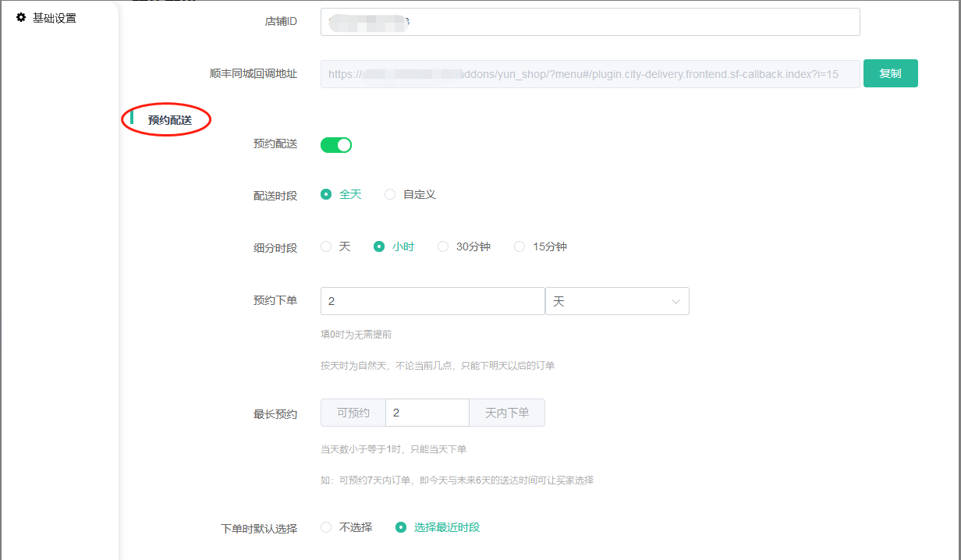Click the 最长预约 days input field

coord(427,413)
